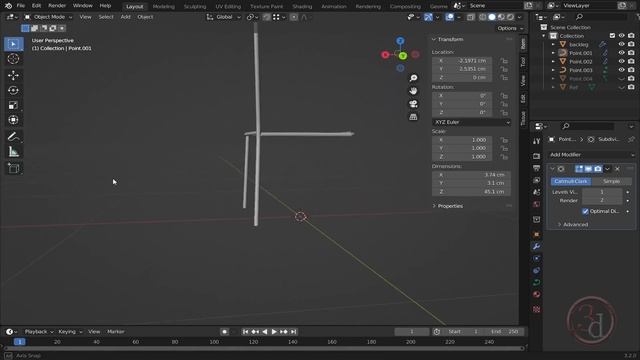The width and height of the screenshot is (640, 360).
Task: Click the Levels Viewport value field
Action: click(602, 192)
